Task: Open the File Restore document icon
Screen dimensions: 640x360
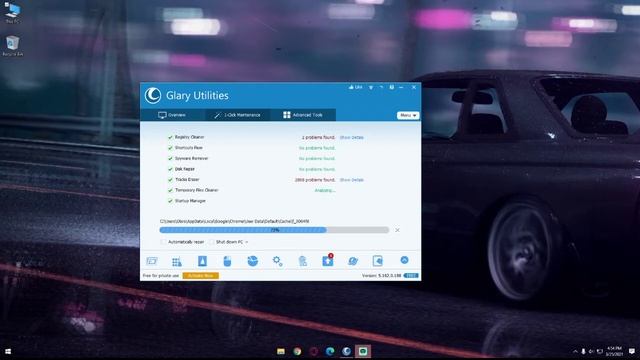Action: (x=378, y=261)
